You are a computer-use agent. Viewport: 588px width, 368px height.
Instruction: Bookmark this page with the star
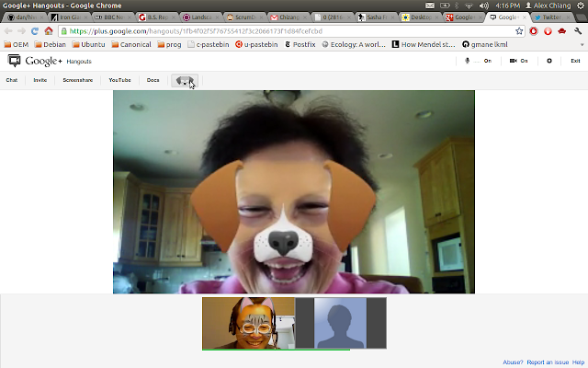[519, 31]
